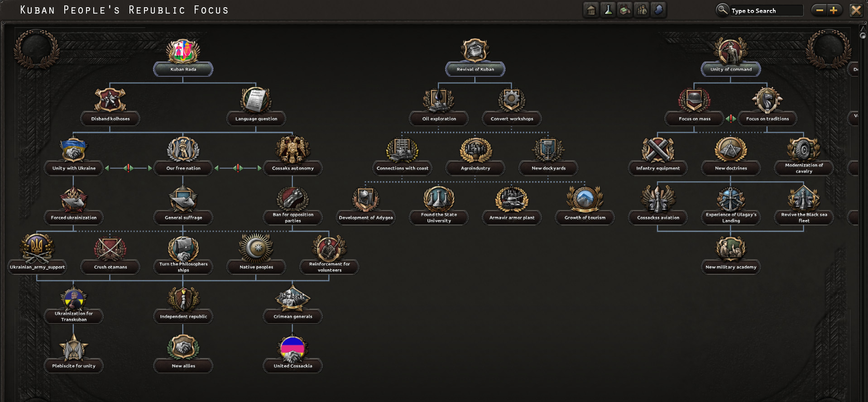868x402 pixels.
Task: Select the Native peoples focus icon
Action: tap(256, 248)
